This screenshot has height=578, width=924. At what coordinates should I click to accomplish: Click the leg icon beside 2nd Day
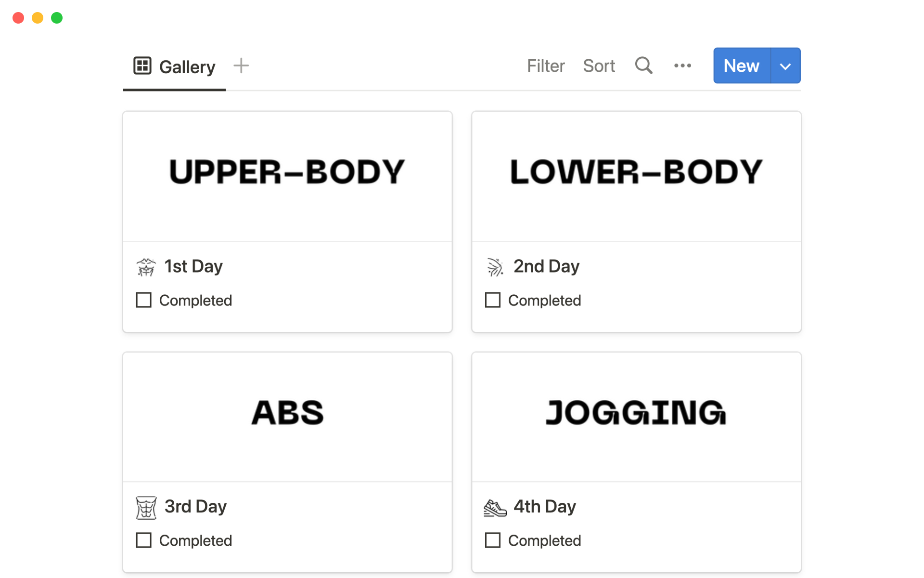(x=495, y=267)
